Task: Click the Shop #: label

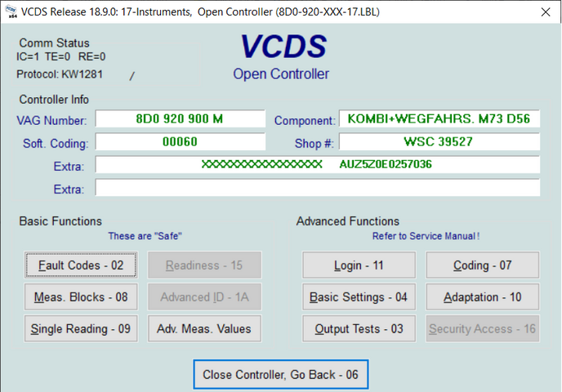Action: (314, 144)
